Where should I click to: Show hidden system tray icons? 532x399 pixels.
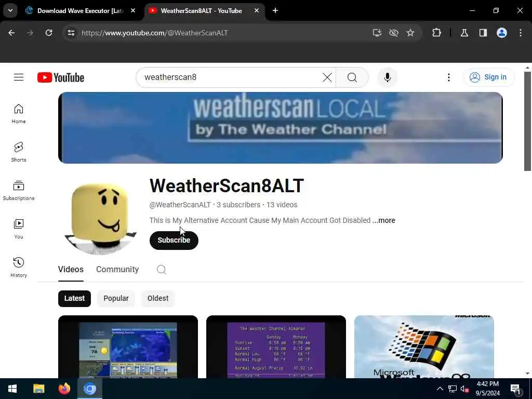pyautogui.click(x=440, y=389)
